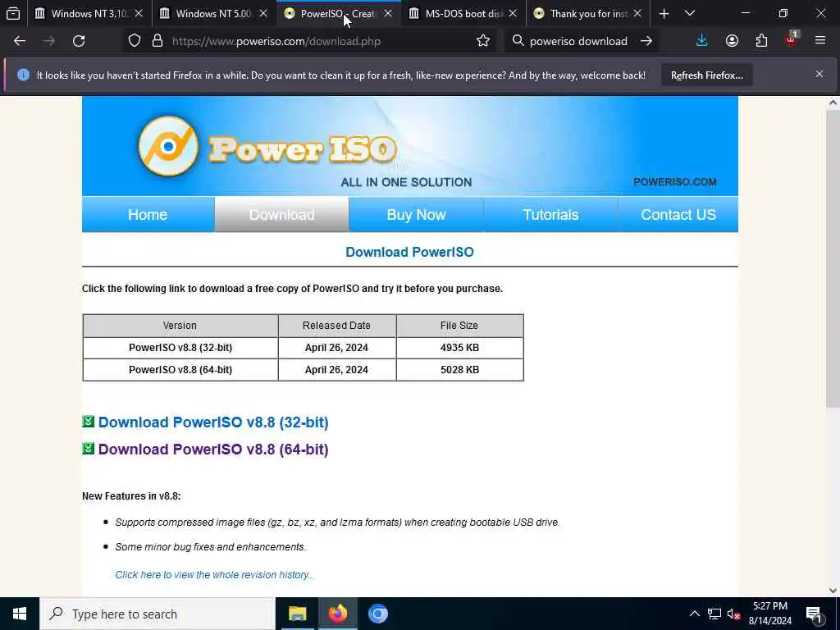The width and height of the screenshot is (840, 630).
Task: Open the whole revision history link
Action: (x=215, y=574)
